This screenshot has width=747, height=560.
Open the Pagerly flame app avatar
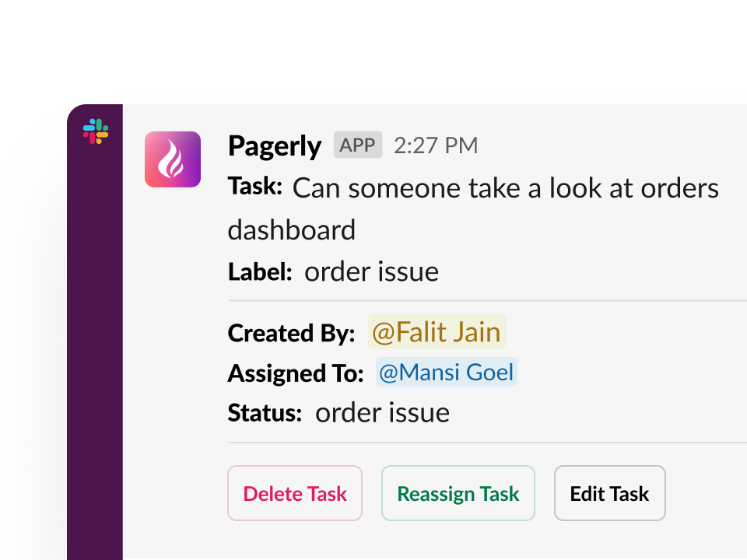click(173, 159)
